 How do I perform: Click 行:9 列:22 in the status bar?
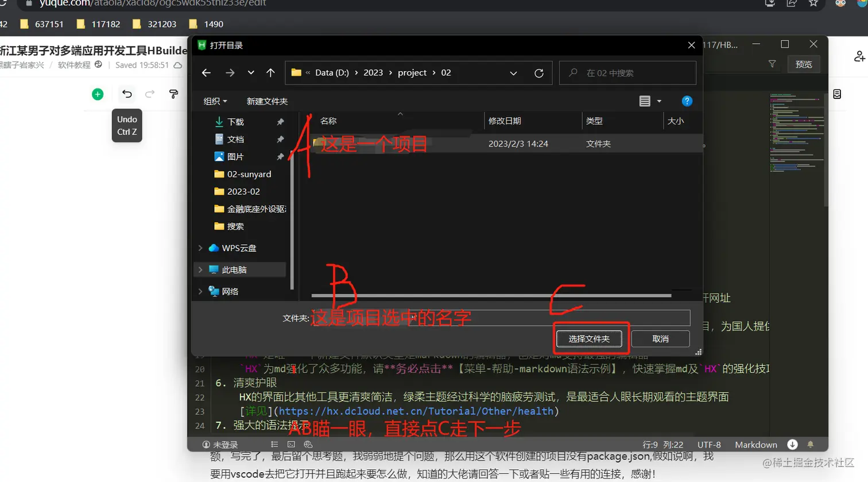pos(663,445)
